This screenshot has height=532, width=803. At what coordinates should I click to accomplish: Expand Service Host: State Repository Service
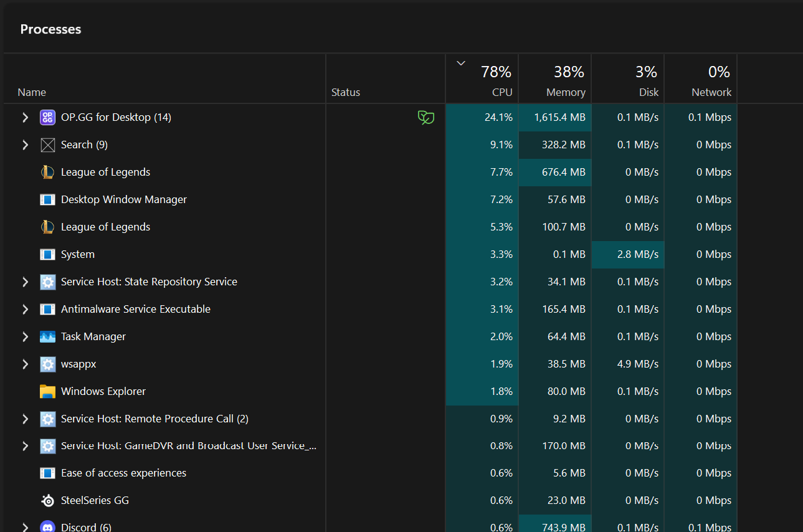pos(25,282)
